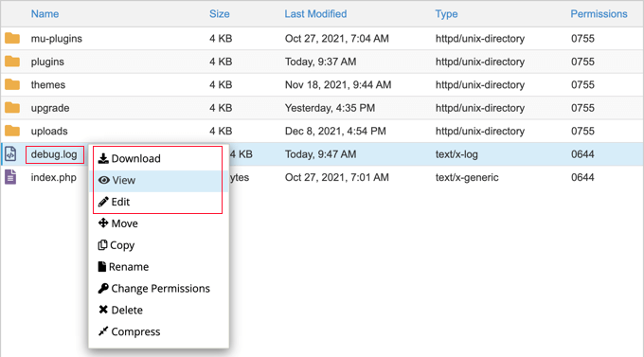Click the 0755 permissions of mu-plugins
Screen dimensions: 644x357
coord(582,38)
